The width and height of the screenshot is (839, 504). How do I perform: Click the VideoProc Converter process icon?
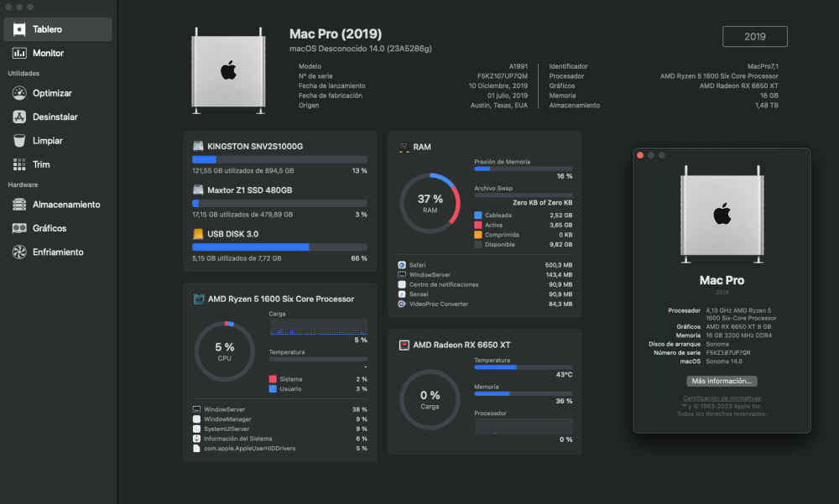coord(402,304)
